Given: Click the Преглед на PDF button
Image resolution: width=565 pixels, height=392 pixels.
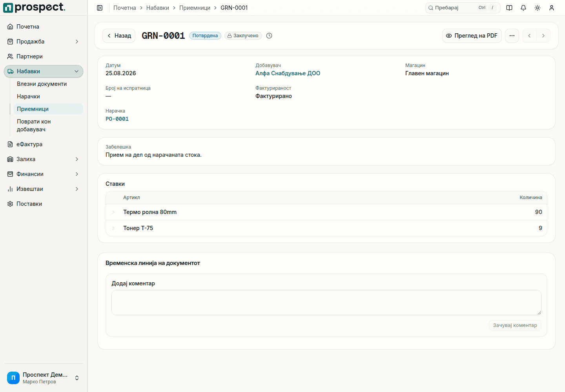Looking at the screenshot, I should pyautogui.click(x=472, y=36).
